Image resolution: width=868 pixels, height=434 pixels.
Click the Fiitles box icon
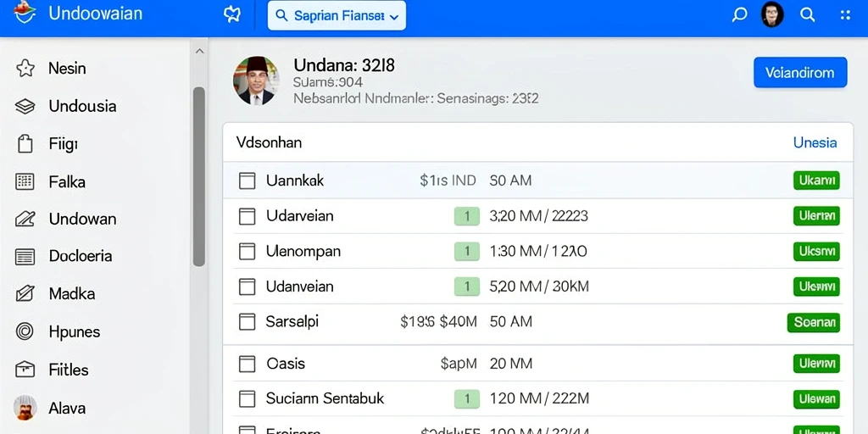25,370
